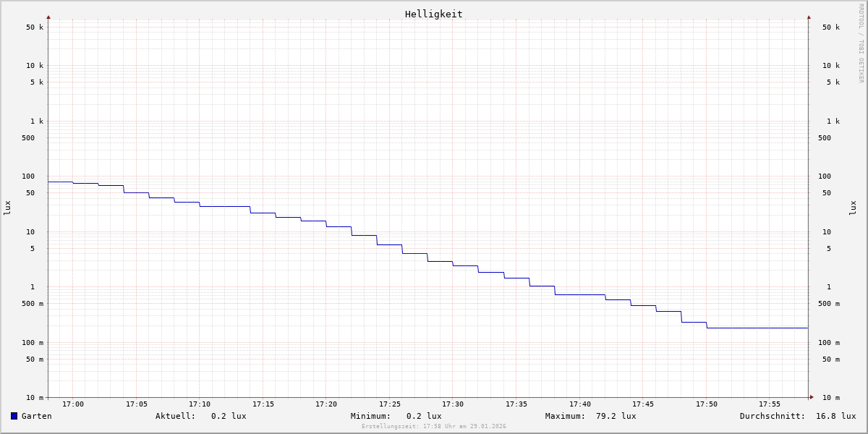
Task: Click the red arrow atop the right axis
Action: tap(809, 17)
